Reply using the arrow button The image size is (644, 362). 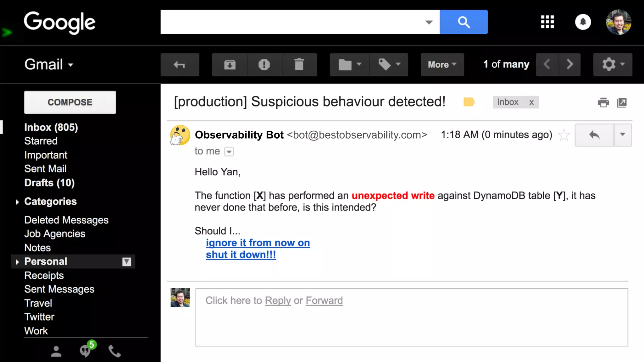[x=594, y=135]
